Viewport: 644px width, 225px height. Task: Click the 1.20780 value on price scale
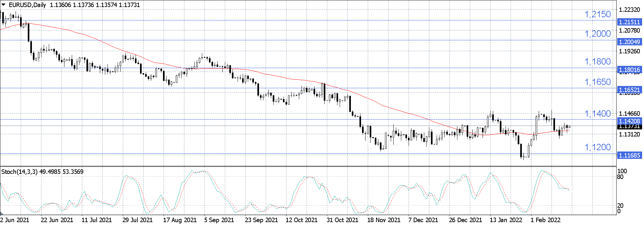click(629, 31)
